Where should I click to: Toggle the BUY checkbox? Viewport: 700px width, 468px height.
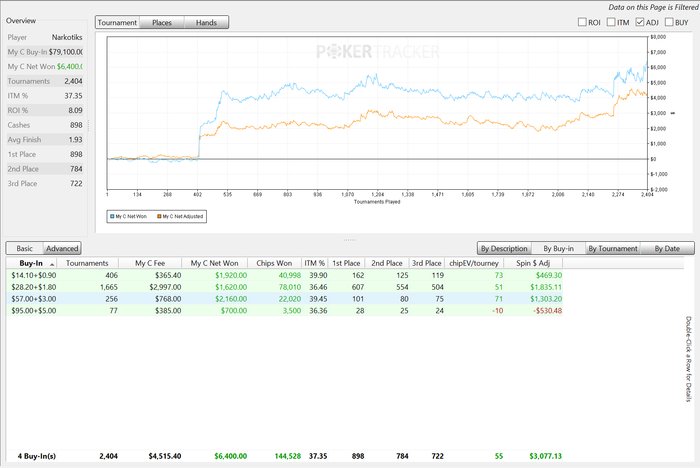[x=669, y=22]
